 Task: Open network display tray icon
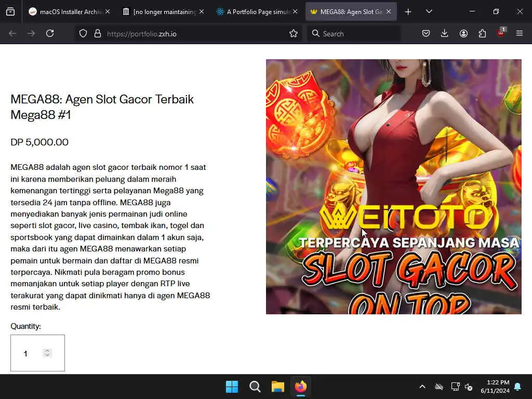click(x=455, y=387)
